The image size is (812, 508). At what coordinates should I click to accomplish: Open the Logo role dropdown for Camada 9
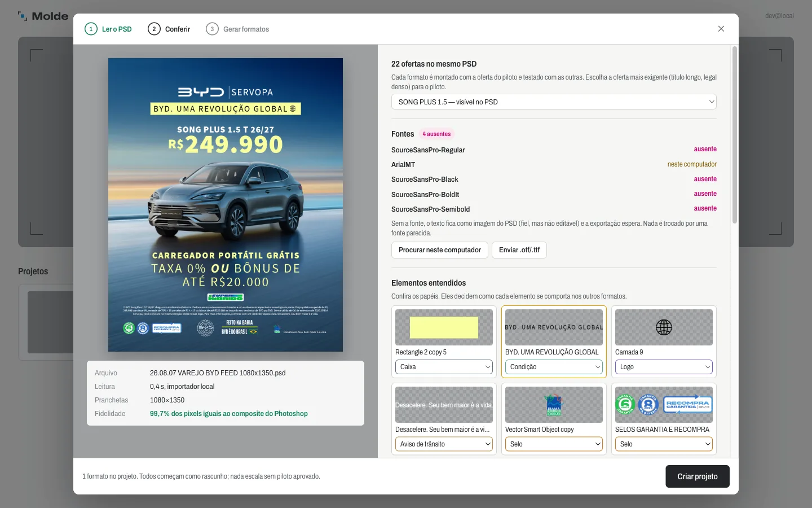pos(664,367)
